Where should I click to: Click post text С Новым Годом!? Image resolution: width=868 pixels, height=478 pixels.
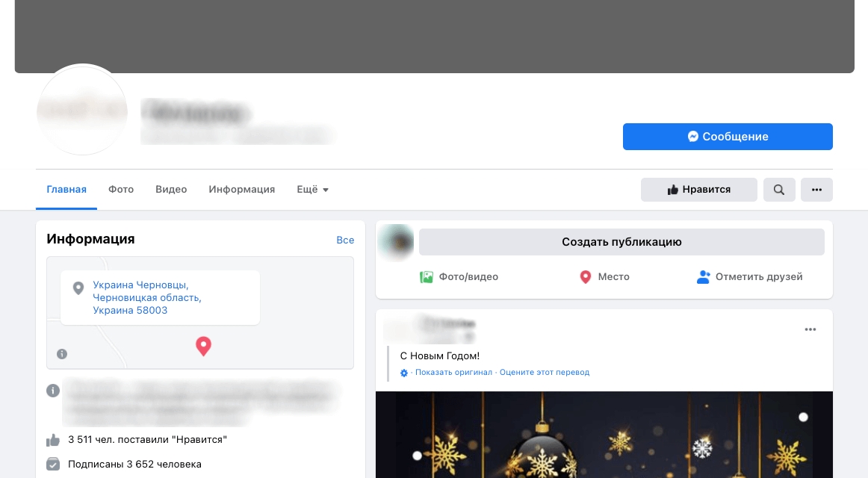tap(439, 356)
